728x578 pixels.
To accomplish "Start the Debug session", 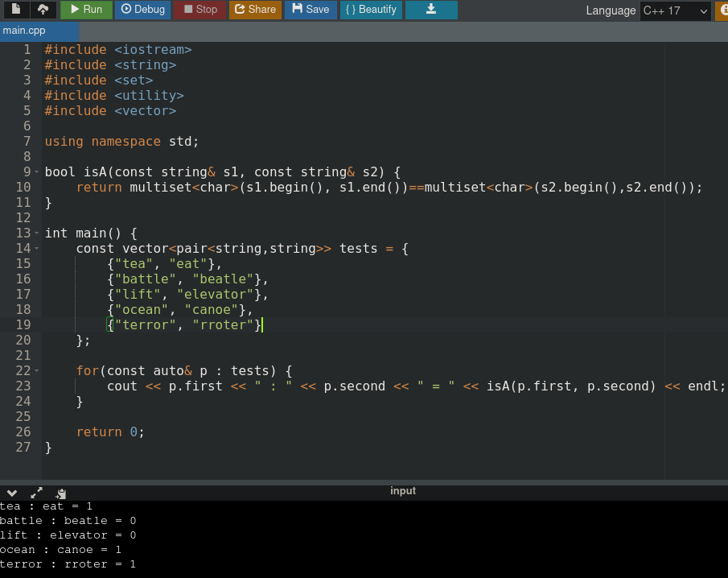I will point(142,10).
